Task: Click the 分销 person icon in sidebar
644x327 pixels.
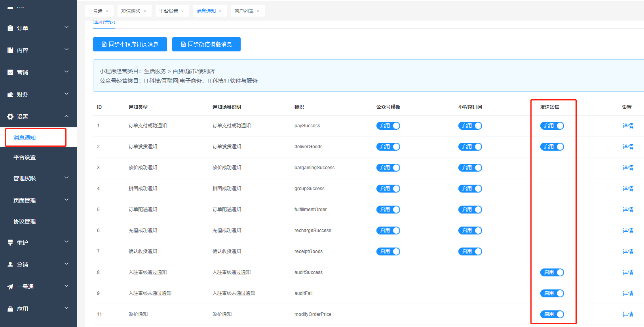Action: pyautogui.click(x=10, y=265)
